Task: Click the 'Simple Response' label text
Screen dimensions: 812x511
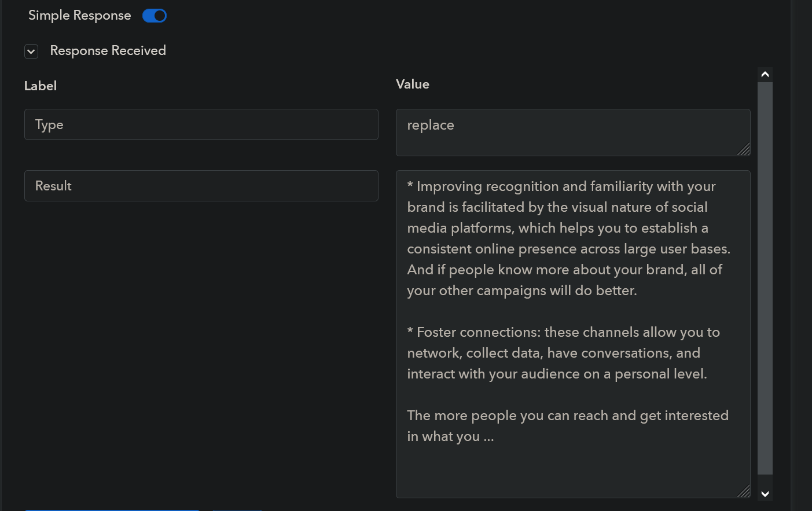Action: pos(80,16)
